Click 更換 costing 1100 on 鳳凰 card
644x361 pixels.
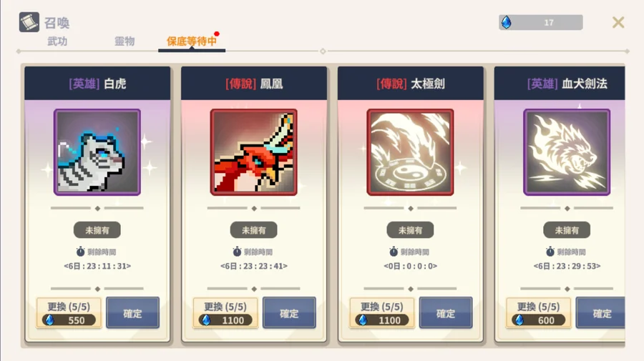coord(225,313)
